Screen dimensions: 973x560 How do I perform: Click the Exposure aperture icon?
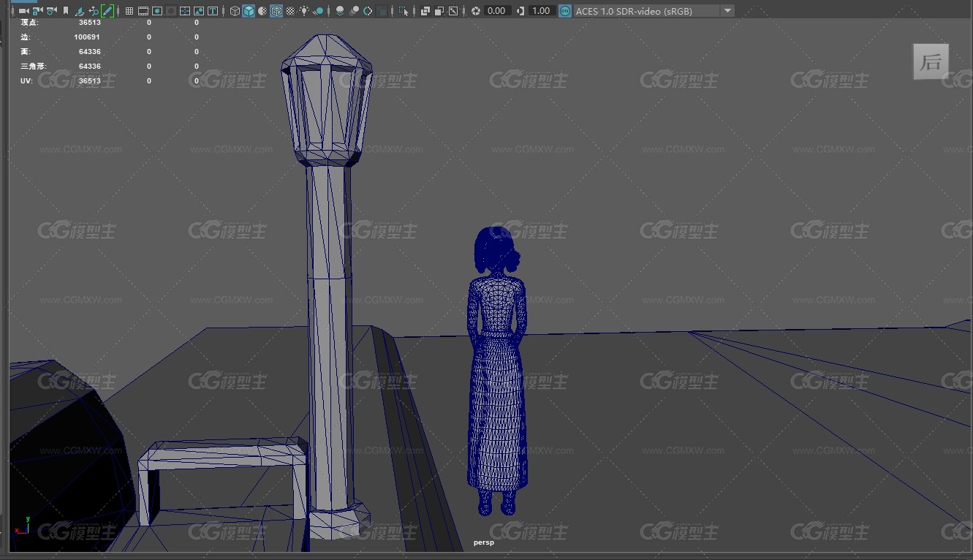click(476, 11)
